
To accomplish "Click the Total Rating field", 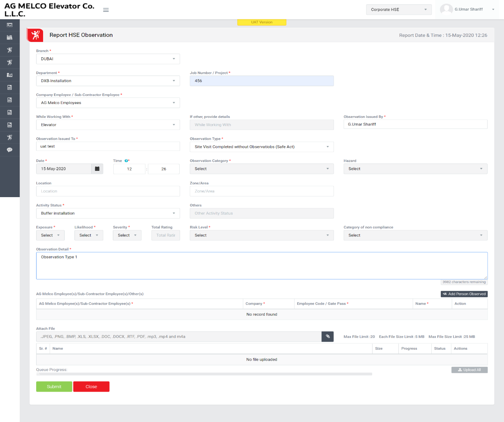I will (166, 235).
